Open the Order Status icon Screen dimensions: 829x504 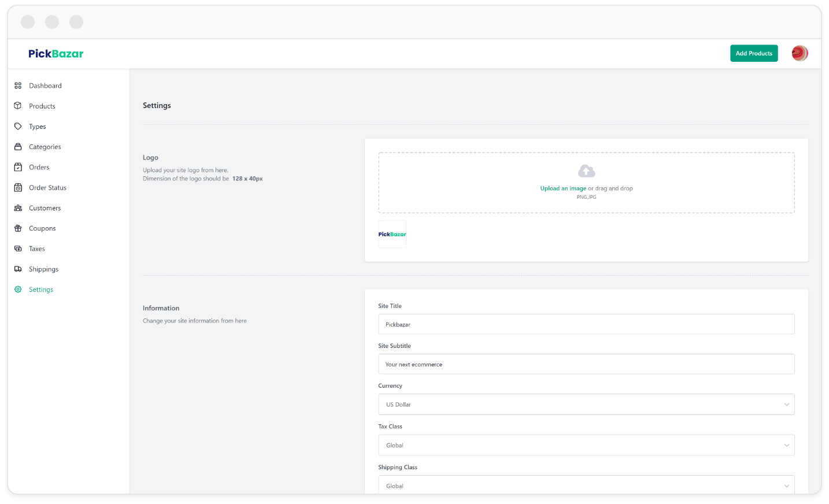pos(17,187)
